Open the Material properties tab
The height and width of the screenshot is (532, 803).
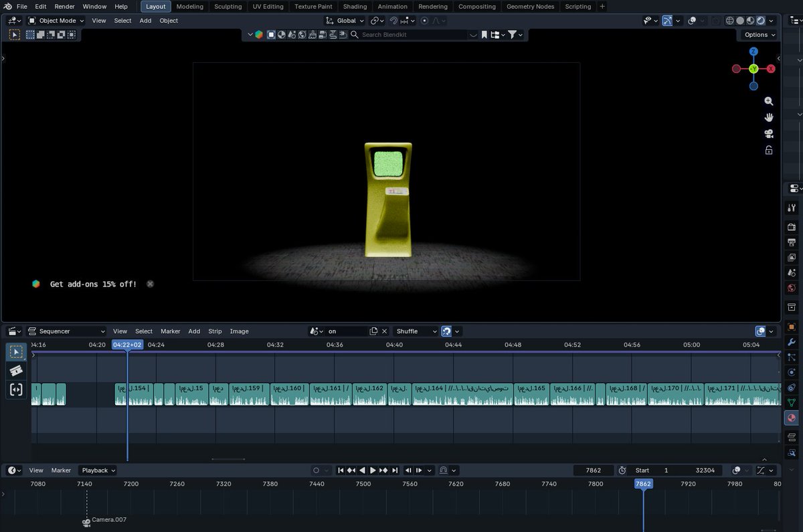pos(792,418)
